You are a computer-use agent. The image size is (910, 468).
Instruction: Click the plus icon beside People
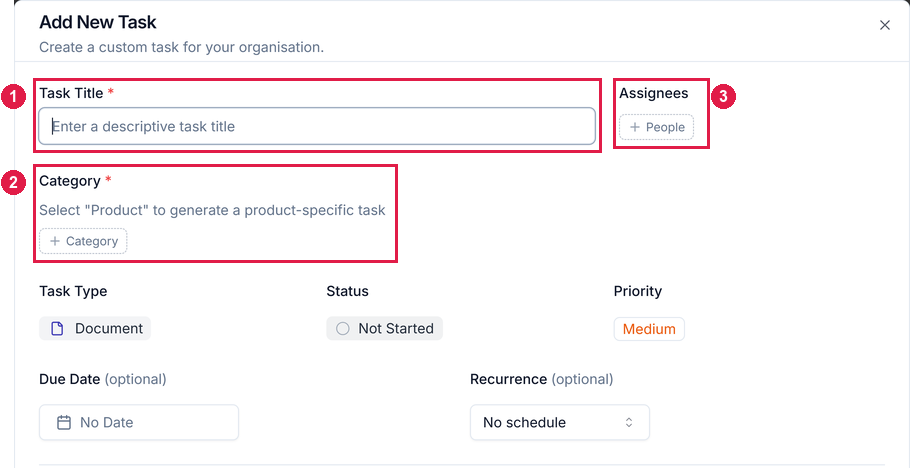635,127
